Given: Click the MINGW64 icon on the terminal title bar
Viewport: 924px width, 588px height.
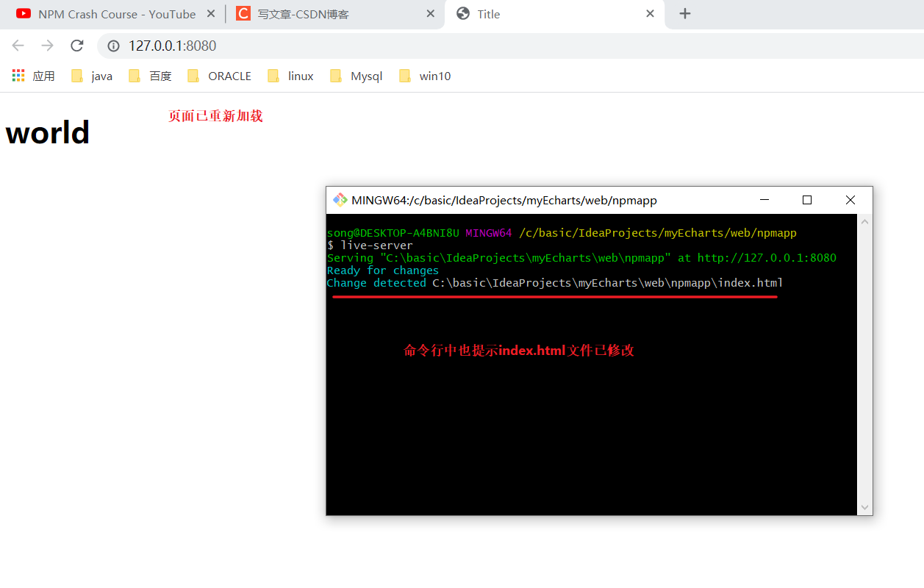Looking at the screenshot, I should [340, 199].
